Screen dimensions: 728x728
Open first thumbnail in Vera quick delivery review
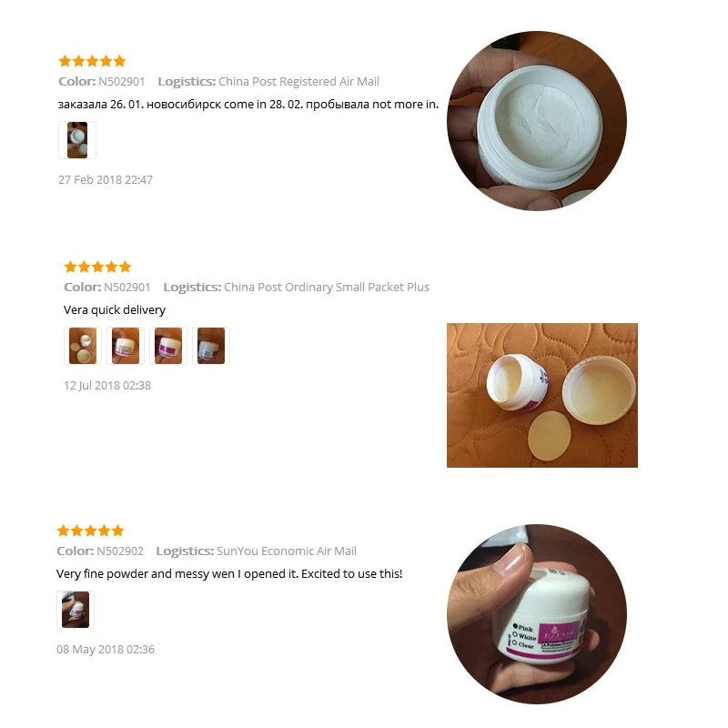click(83, 346)
